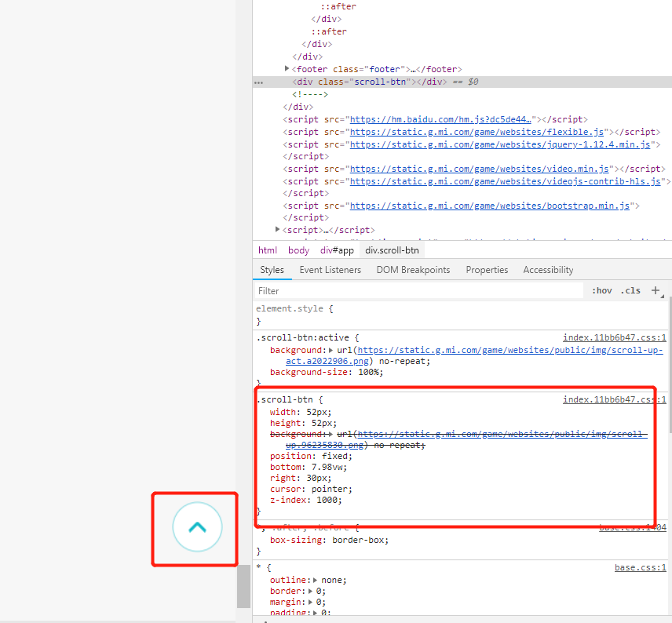Select the div class="scroll-btn" element row

(462, 82)
